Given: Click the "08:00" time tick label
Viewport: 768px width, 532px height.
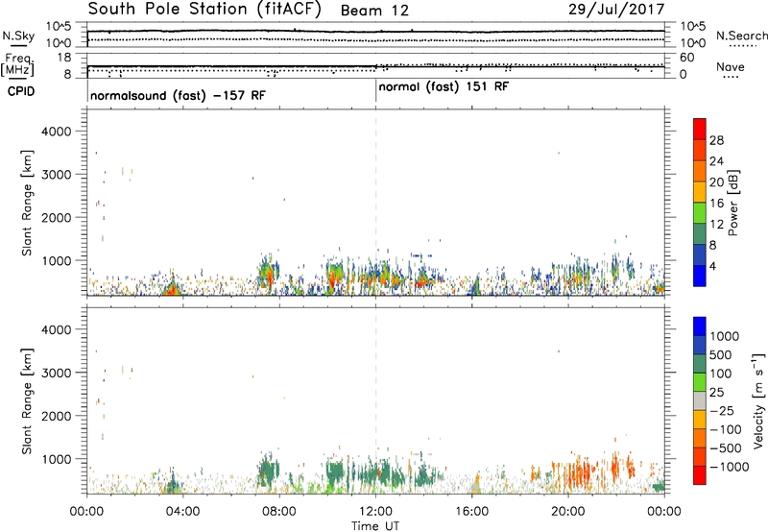Looking at the screenshot, I should coord(279,512).
